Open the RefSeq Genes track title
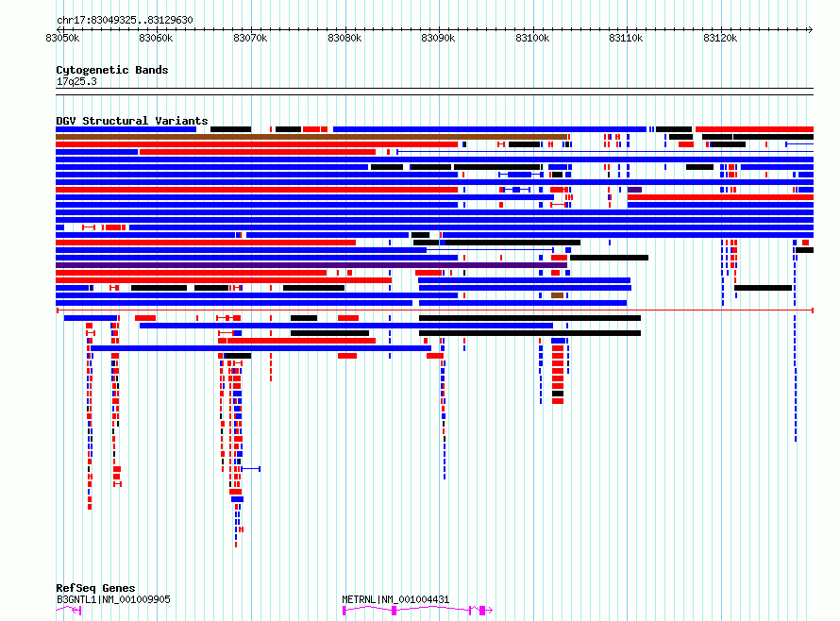840x621 pixels. tap(95, 588)
